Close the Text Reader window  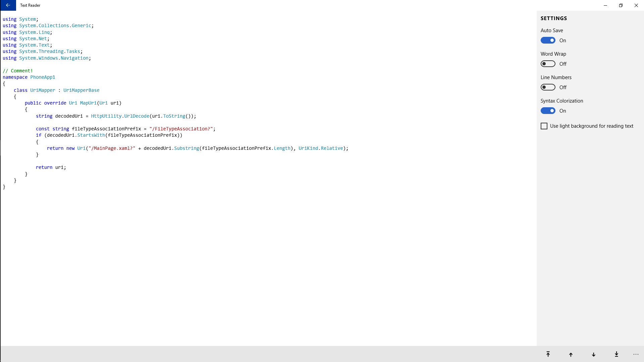click(x=636, y=5)
